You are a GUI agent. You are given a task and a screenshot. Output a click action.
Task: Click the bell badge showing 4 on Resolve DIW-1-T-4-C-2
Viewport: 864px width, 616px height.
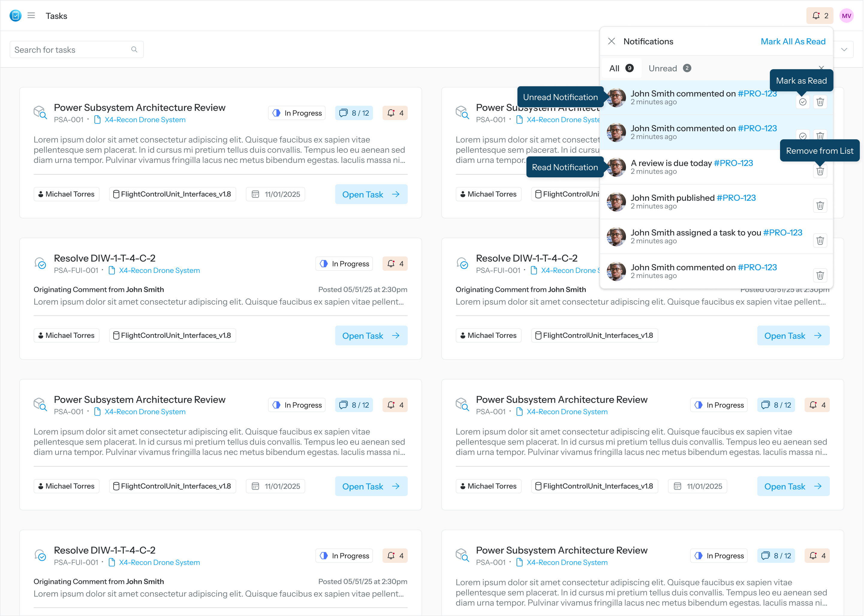click(x=395, y=263)
